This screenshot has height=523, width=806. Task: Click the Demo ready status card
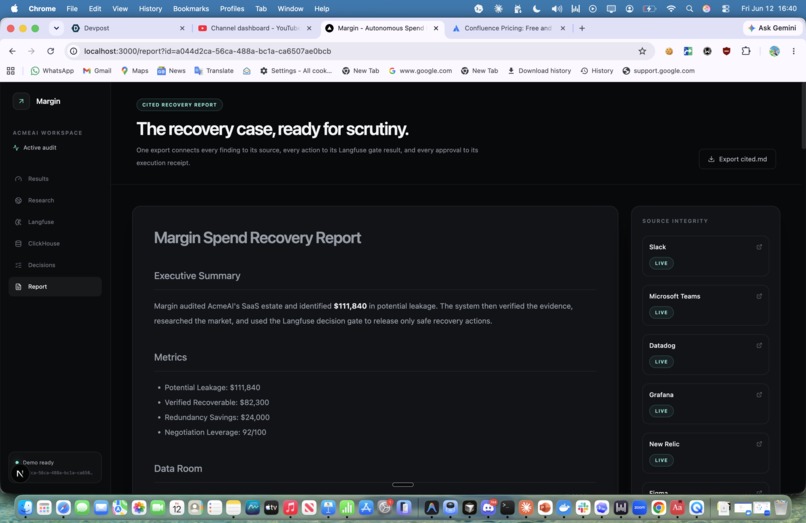tap(55, 467)
